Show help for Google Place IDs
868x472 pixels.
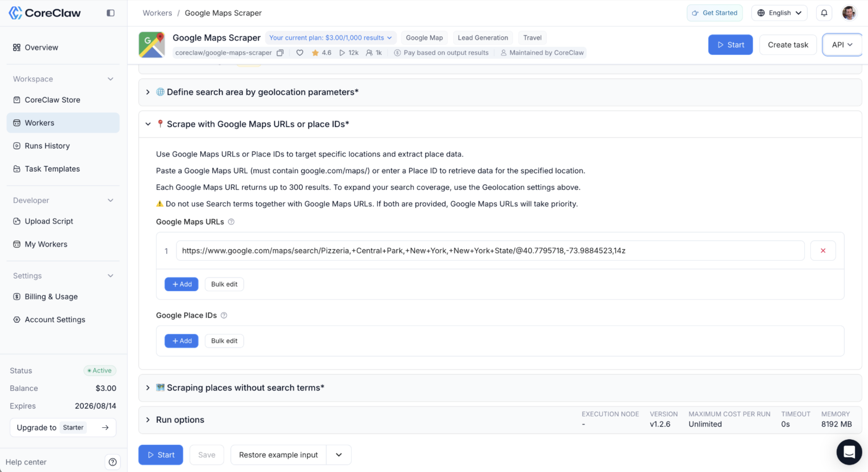coord(224,315)
